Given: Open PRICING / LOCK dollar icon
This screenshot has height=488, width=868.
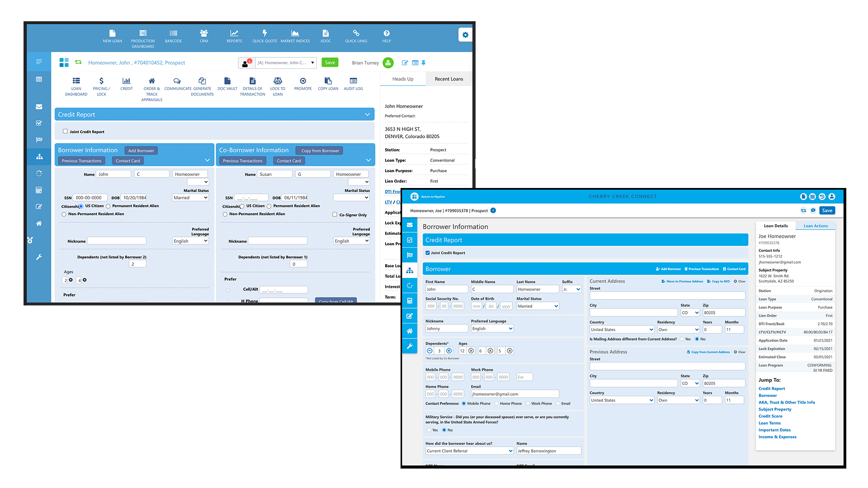Looking at the screenshot, I should click(101, 86).
